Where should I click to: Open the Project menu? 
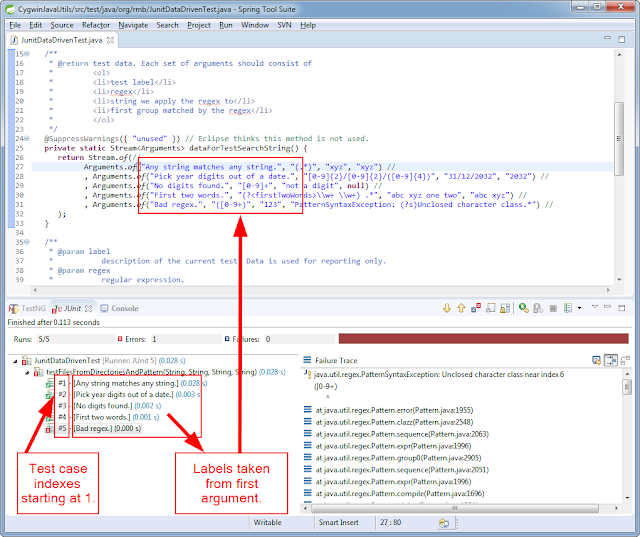pos(199,25)
